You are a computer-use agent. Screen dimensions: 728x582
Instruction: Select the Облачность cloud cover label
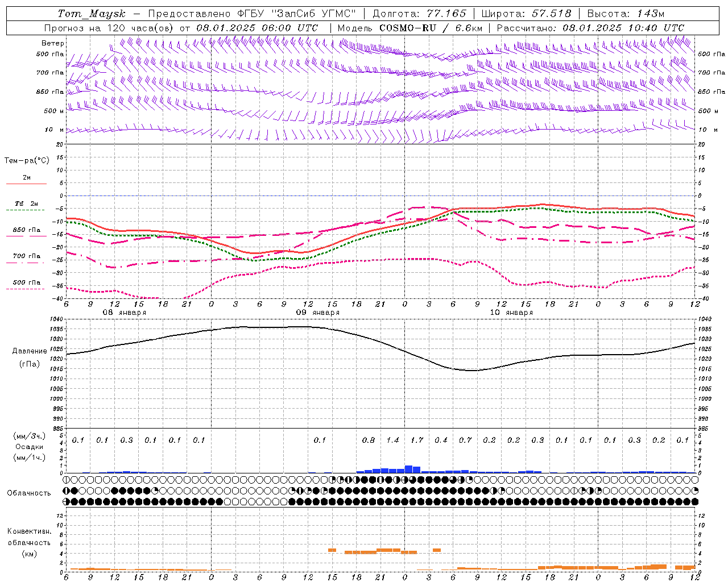tap(29, 493)
